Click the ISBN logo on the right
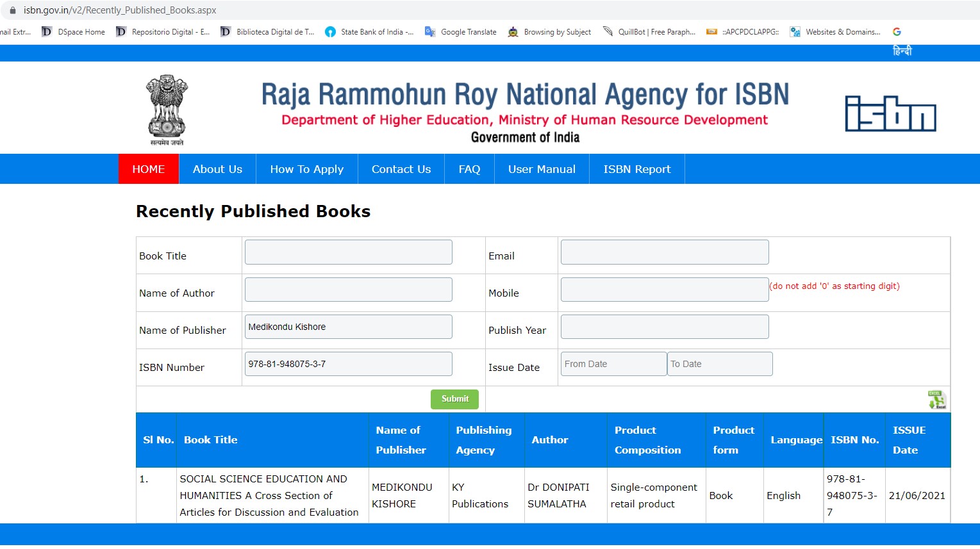This screenshot has width=980, height=549. (890, 113)
